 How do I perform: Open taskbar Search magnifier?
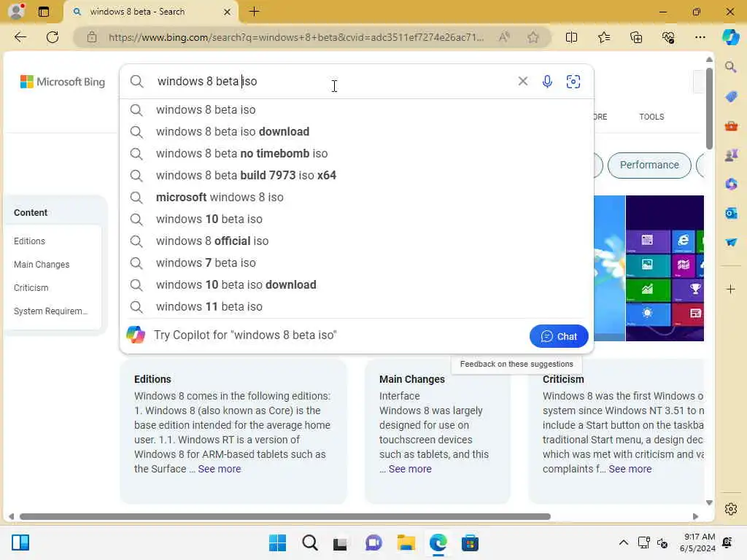coord(309,542)
